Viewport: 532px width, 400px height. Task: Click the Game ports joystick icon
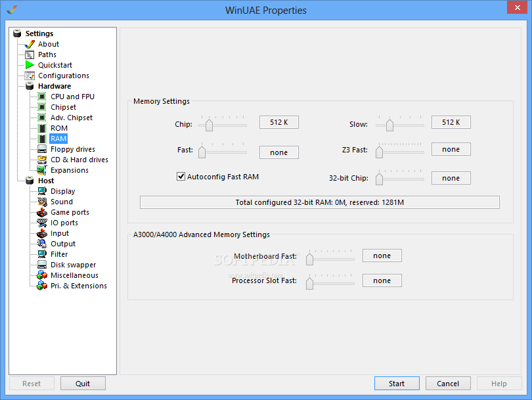[42, 212]
